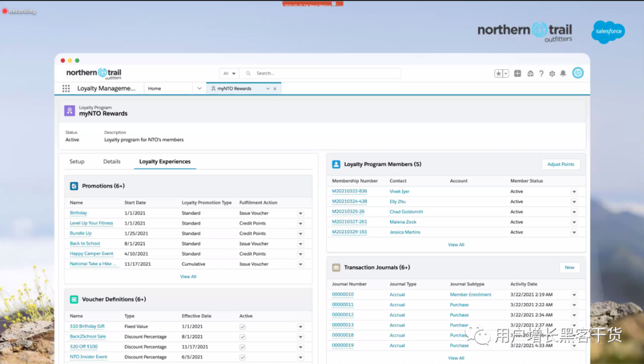
Task: Click the search magnifier icon
Action: 248,73
